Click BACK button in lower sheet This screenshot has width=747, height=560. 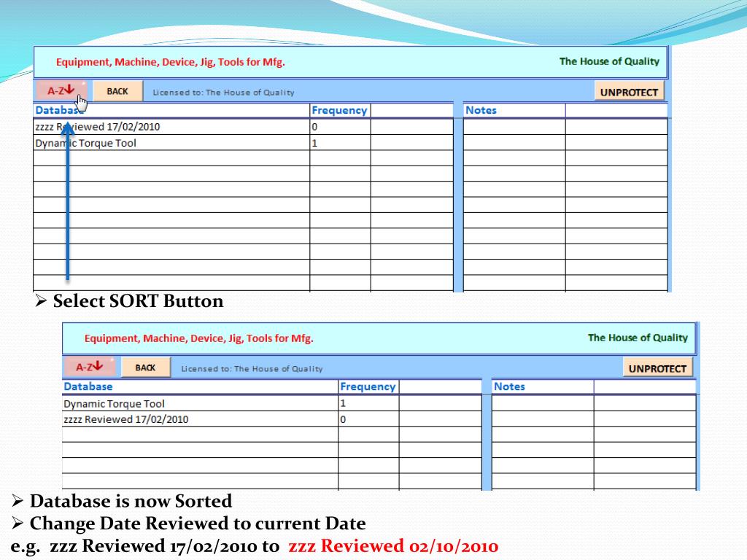point(145,367)
